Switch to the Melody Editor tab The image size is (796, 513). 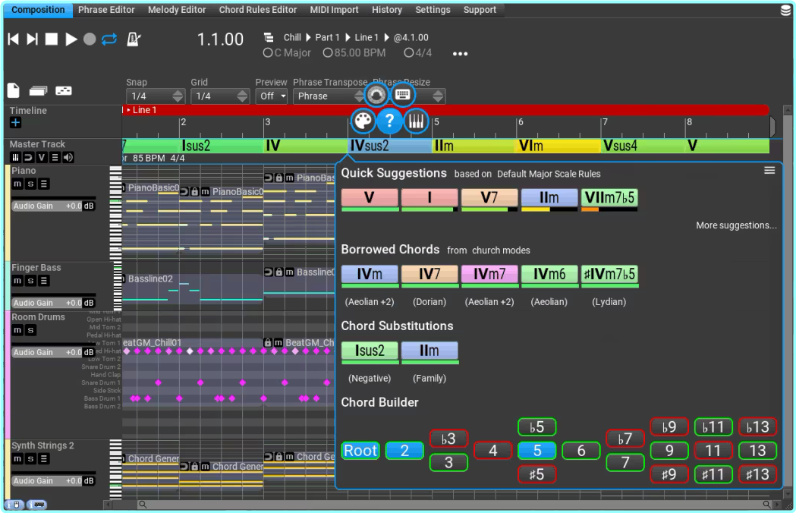point(177,10)
